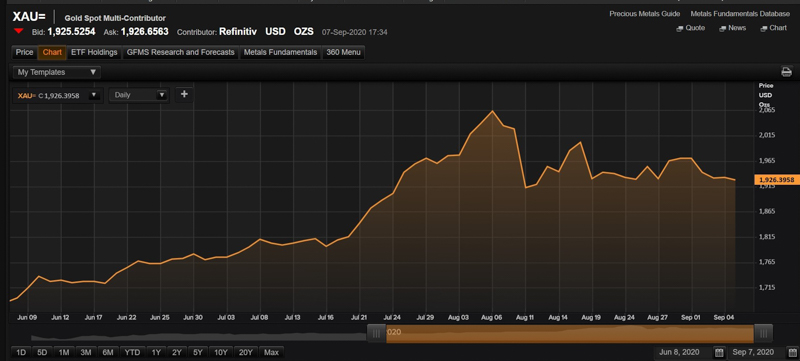
Task: Click the orange 1,926.3958 price label
Action: (x=776, y=179)
